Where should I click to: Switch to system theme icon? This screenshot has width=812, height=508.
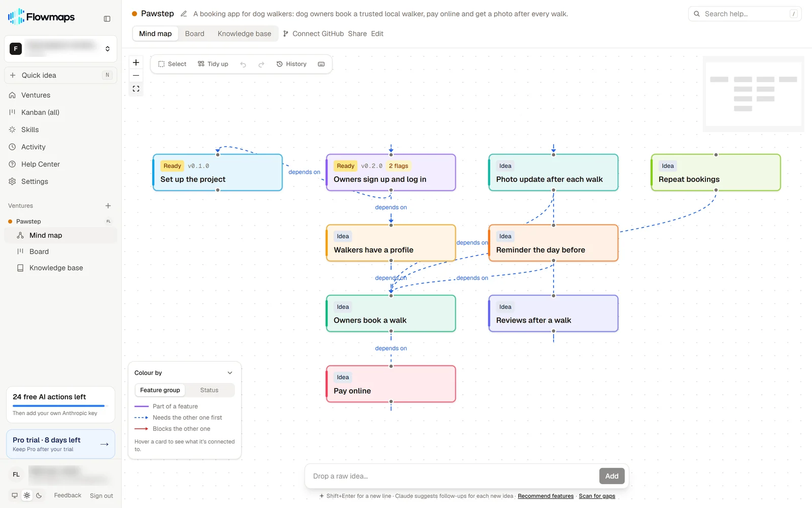click(x=15, y=495)
